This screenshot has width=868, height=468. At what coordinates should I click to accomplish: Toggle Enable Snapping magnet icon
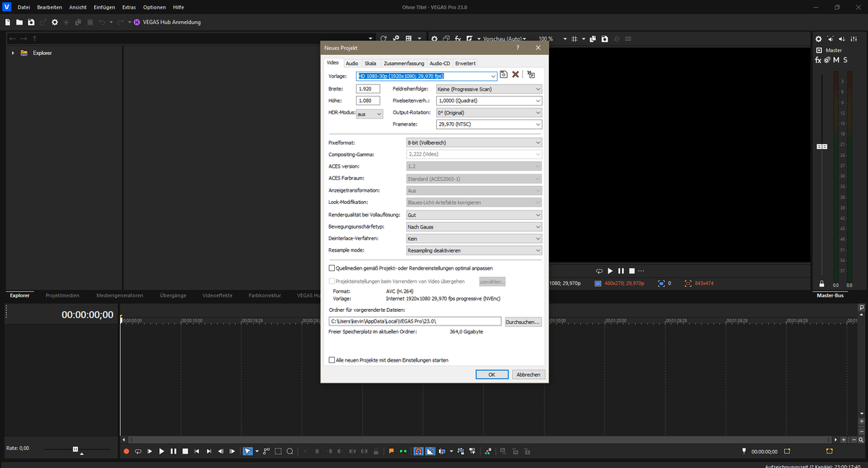tap(419, 451)
